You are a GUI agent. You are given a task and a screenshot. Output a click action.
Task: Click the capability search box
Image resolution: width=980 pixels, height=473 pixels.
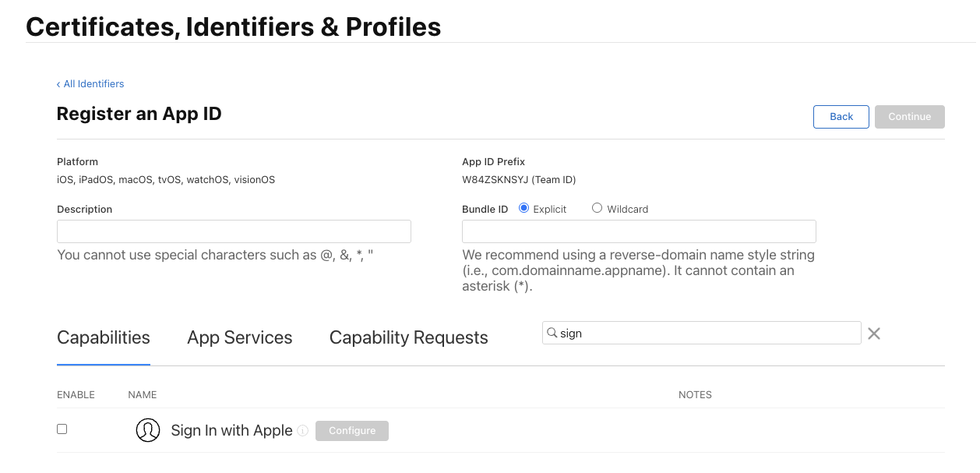(709, 333)
